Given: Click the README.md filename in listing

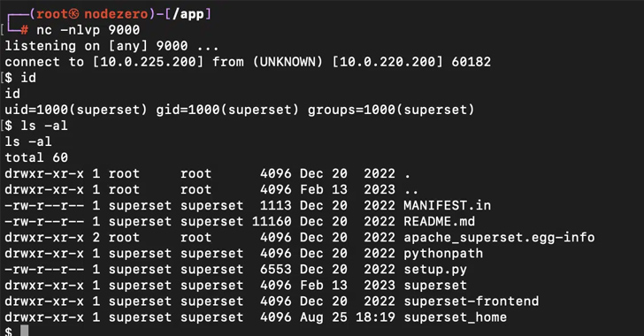Looking at the screenshot, I should 439,221.
